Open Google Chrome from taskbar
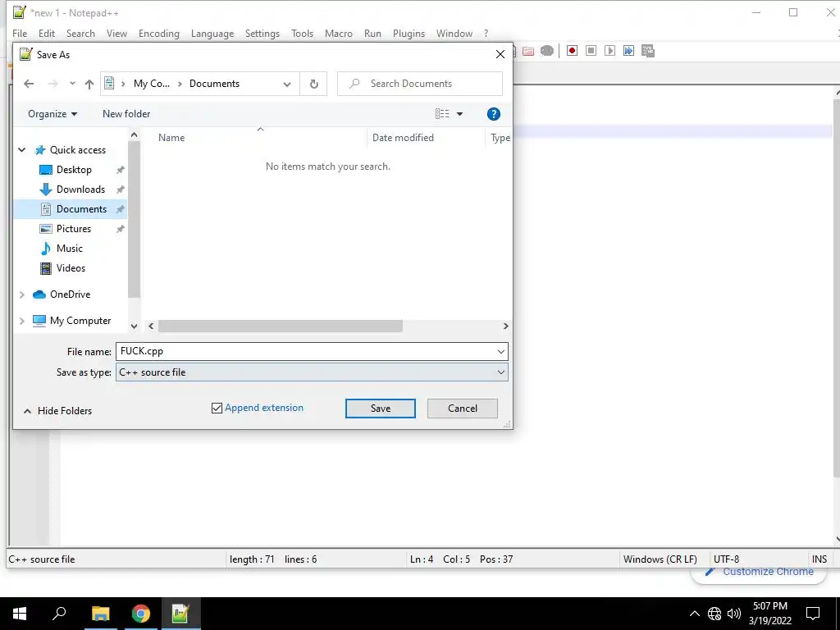840x630 pixels. coord(141,614)
